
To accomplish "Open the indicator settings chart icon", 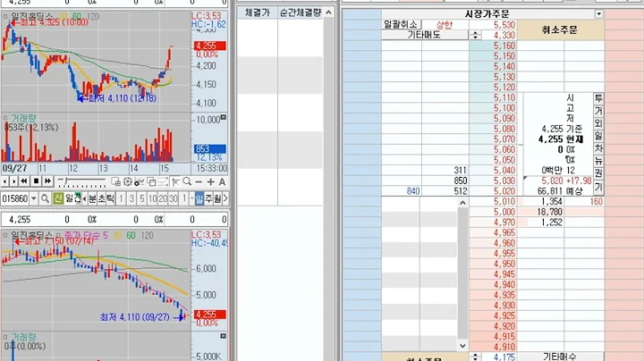I will point(140,181).
